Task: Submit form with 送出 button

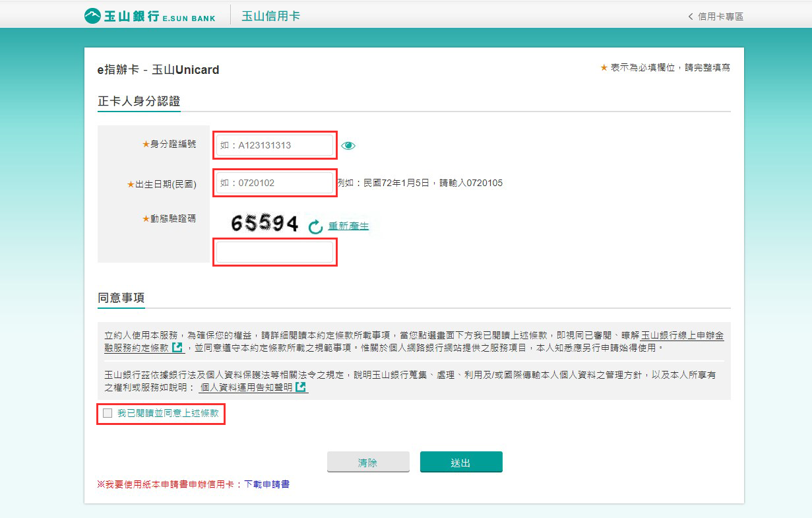Action: pyautogui.click(x=461, y=463)
